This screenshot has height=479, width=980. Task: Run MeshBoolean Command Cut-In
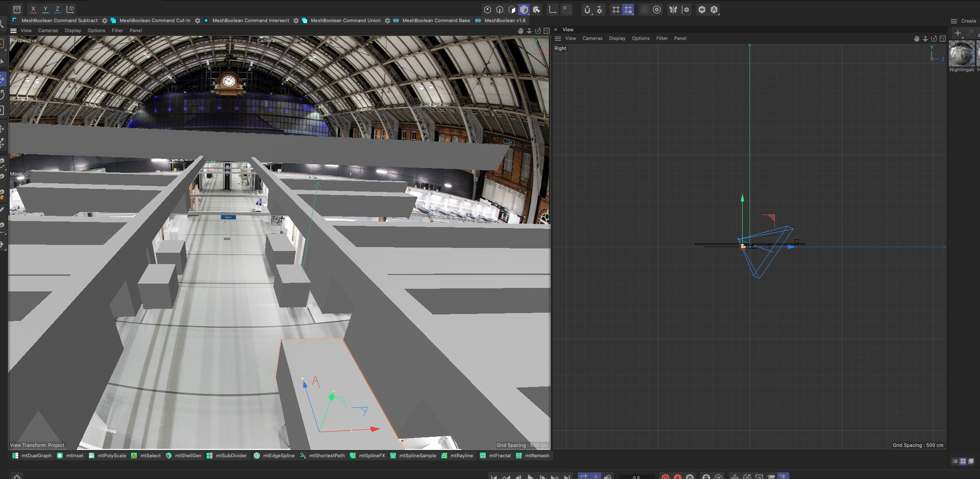pos(151,20)
